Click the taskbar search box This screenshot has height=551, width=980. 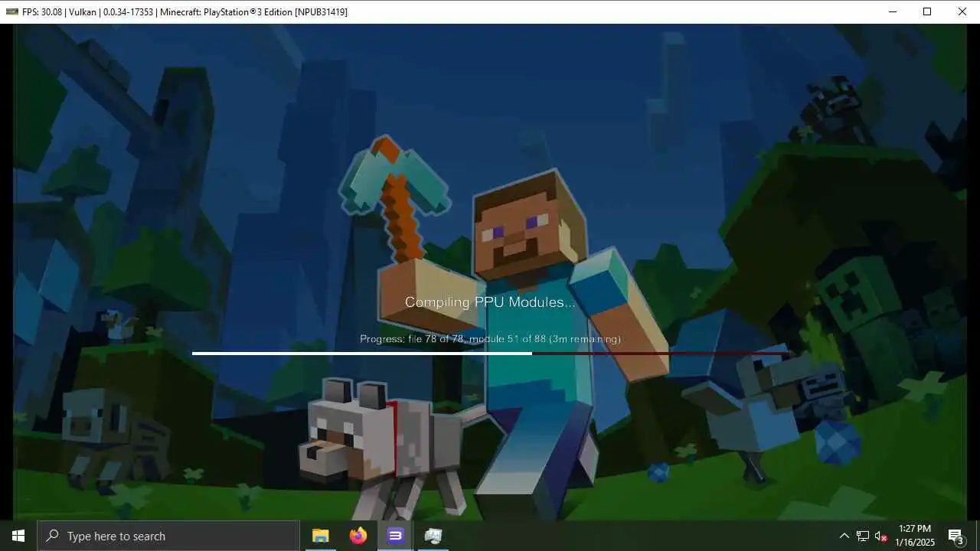pyautogui.click(x=168, y=536)
